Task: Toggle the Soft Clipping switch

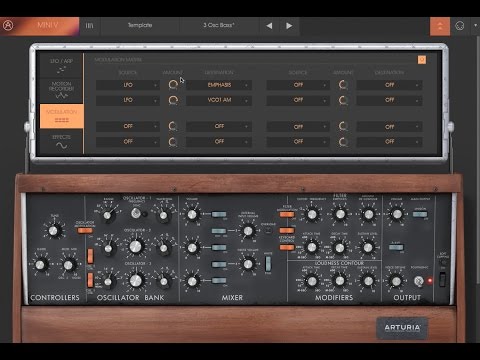Action: (x=442, y=279)
